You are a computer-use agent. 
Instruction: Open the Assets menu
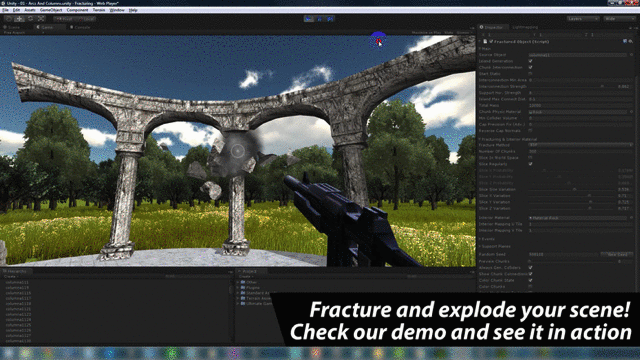[30, 10]
